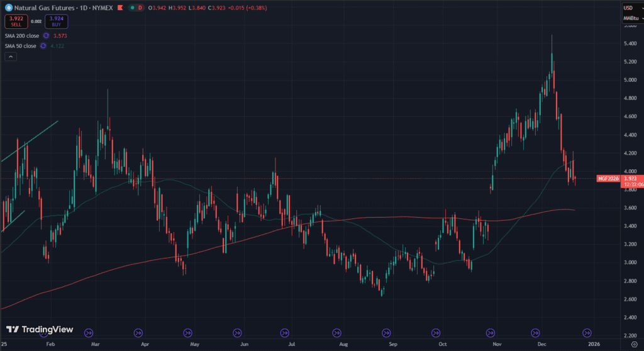
Task: Click the Natural Gas symbol logo icon
Action: pyautogui.click(x=8, y=7)
